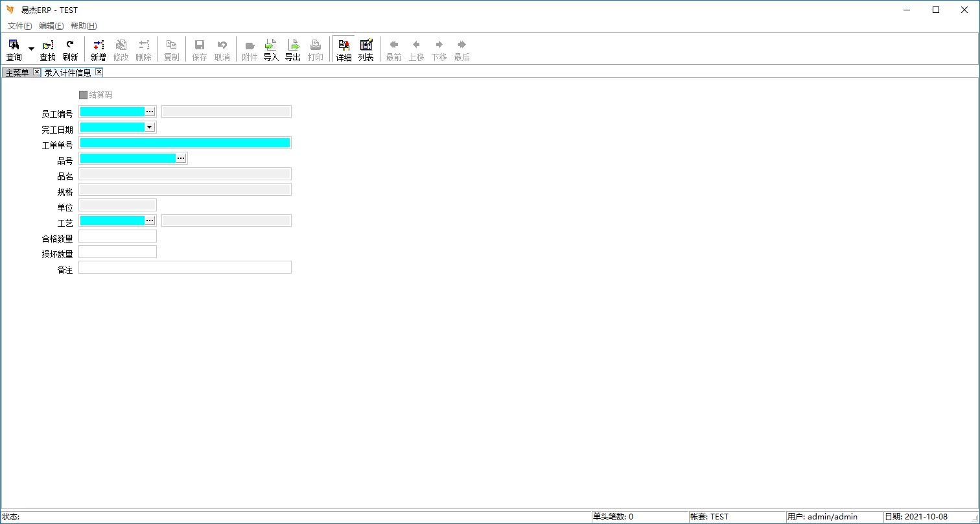This screenshot has height=524, width=980.
Task: Open the 员工编号 lookup ellipsis button
Action: coord(150,112)
